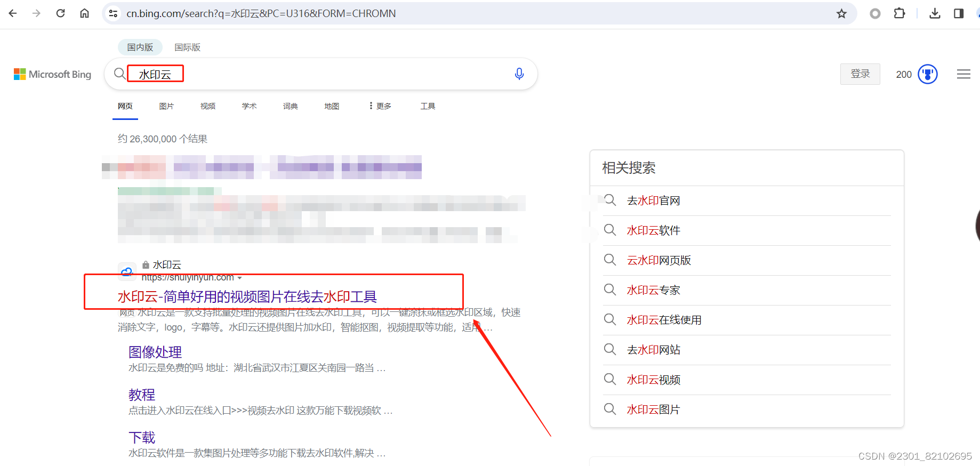Click the Bing search box containing 水印云
Screen dimensions: 980x466
point(320,74)
